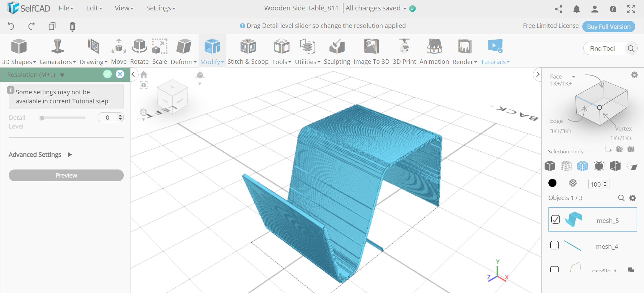Click the Share icon

(558, 9)
